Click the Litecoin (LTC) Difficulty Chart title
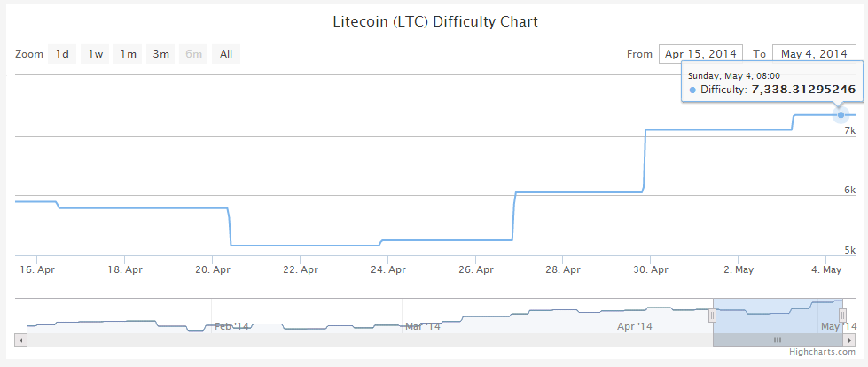 pos(434,20)
